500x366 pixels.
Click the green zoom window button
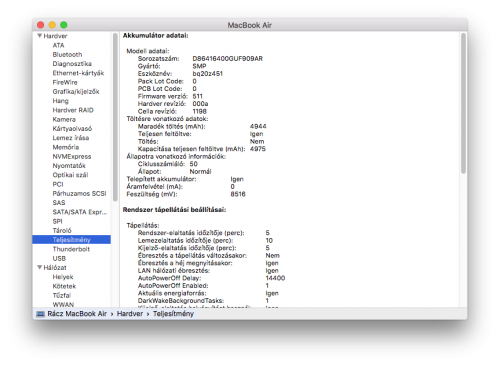coord(64,25)
